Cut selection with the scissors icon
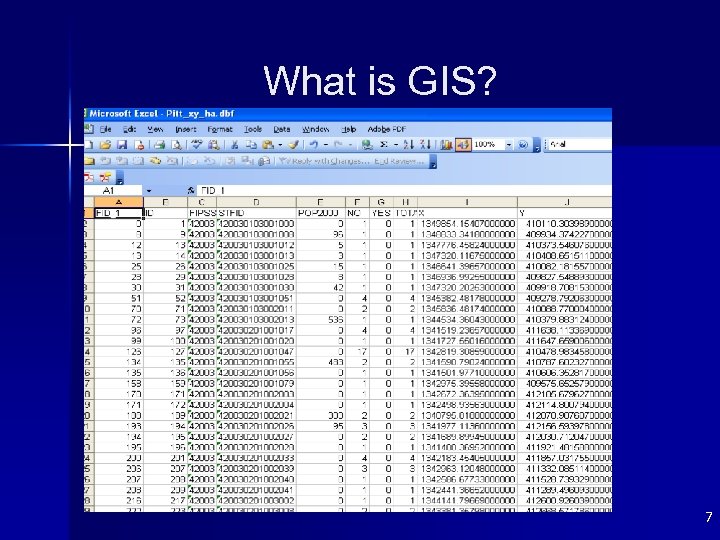This screenshot has width=720, height=540. pos(234,145)
